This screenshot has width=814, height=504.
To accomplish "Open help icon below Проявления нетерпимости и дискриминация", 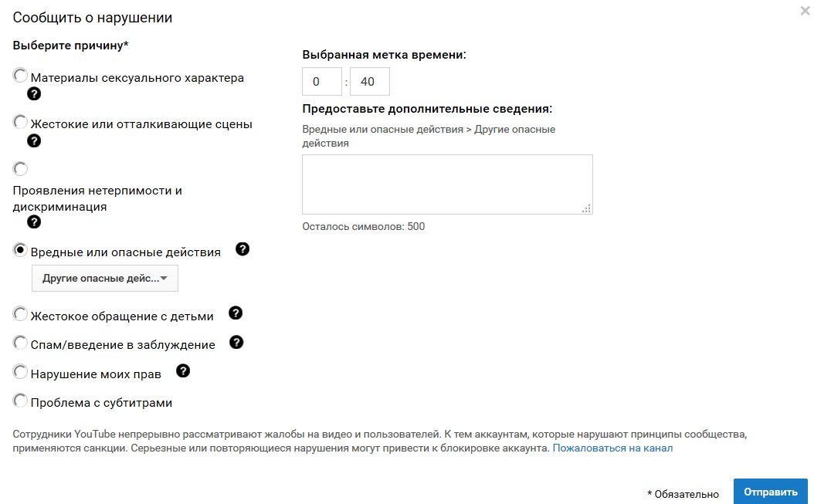I will (34, 222).
